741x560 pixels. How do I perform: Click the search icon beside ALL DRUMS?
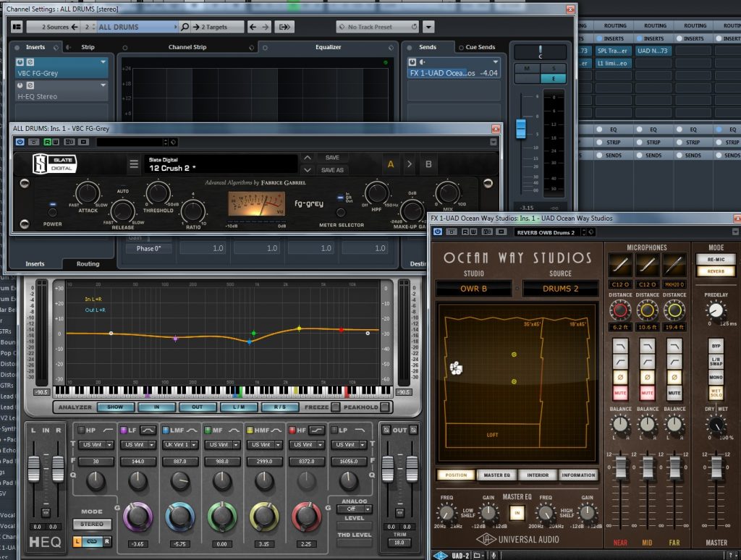pos(185,27)
